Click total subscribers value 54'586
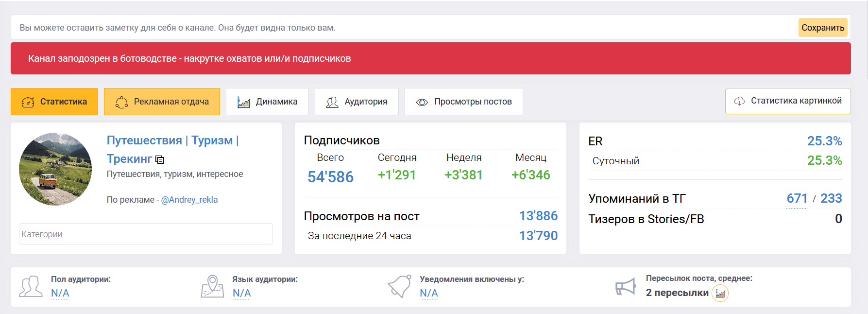Image resolution: width=868 pixels, height=314 pixels. tap(330, 177)
